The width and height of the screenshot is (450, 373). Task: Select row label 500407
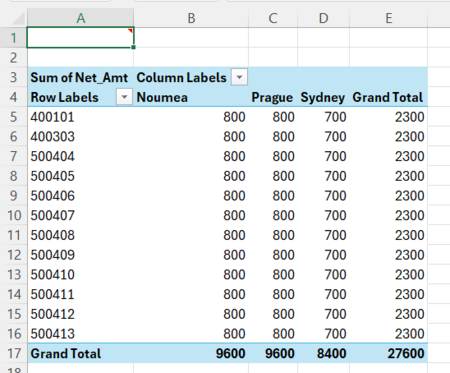tap(80, 215)
